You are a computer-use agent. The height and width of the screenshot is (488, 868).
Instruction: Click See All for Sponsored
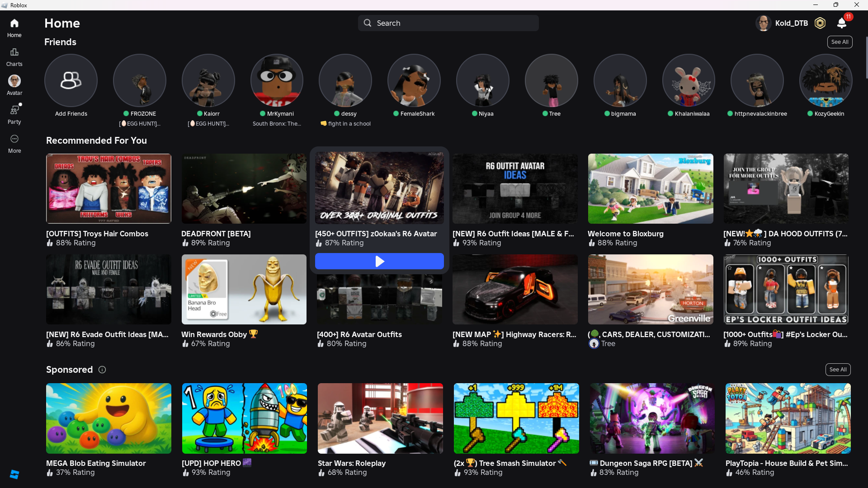coord(838,370)
